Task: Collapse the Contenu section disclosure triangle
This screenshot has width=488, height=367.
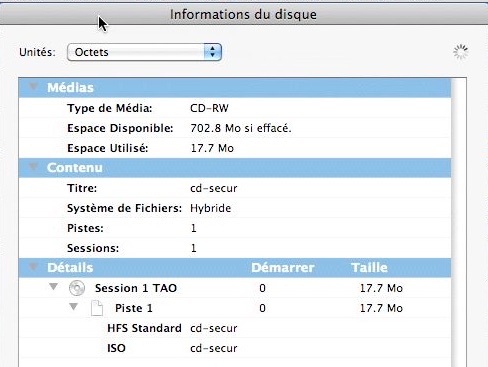Action: coord(33,167)
